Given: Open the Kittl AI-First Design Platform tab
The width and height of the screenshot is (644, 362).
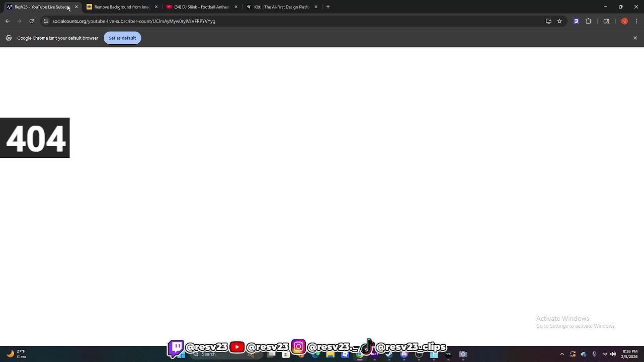Looking at the screenshot, I should [x=281, y=7].
